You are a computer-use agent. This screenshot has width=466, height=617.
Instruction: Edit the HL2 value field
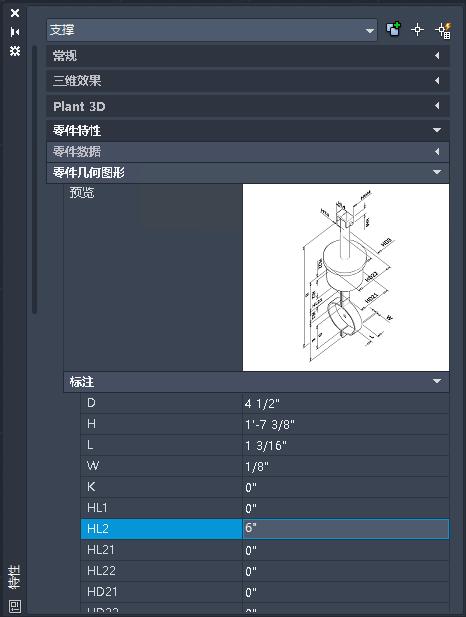[346, 528]
